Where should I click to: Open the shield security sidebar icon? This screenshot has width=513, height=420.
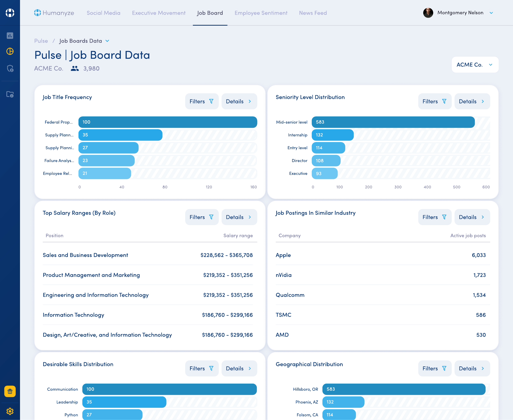10,68
